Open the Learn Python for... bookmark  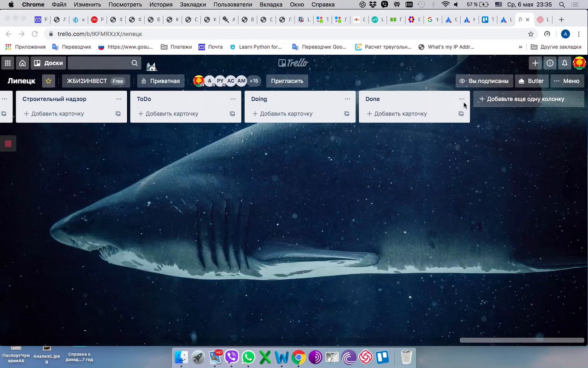255,47
